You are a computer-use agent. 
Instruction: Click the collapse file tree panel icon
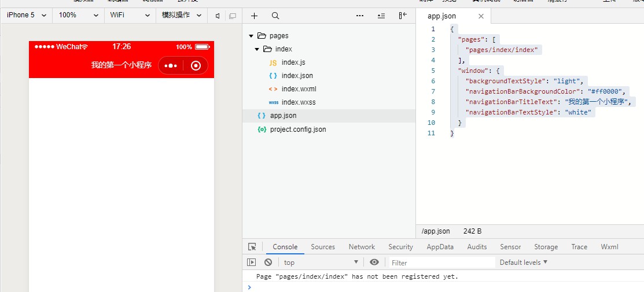403,16
